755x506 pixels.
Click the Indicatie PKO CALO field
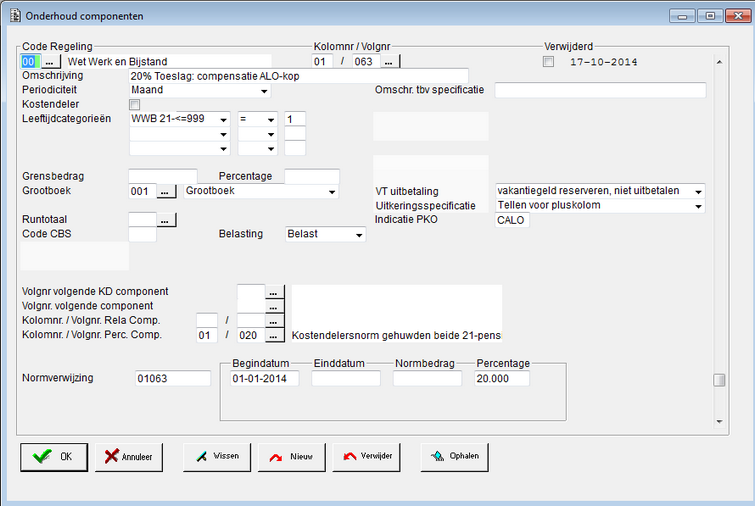coord(512,220)
